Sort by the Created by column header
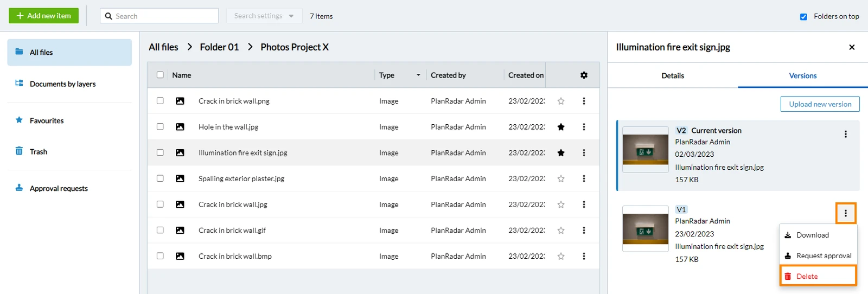This screenshot has width=868, height=294. pyautogui.click(x=448, y=75)
